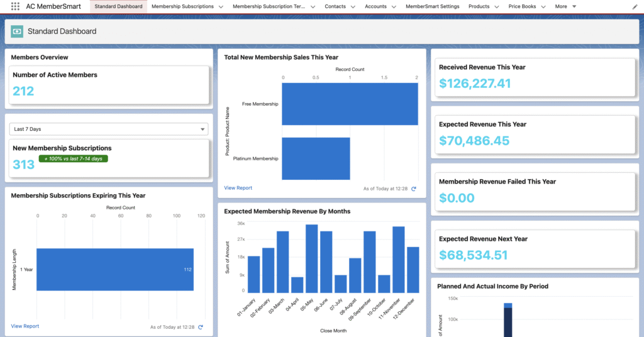Viewport: 644px width, 337px height.
Task: Click the Planned And Actual Income bar
Action: (508, 320)
